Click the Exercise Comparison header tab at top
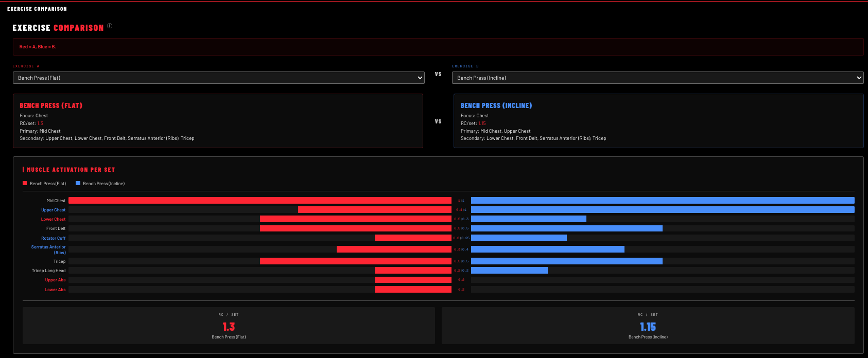The height and width of the screenshot is (358, 868). [x=37, y=9]
